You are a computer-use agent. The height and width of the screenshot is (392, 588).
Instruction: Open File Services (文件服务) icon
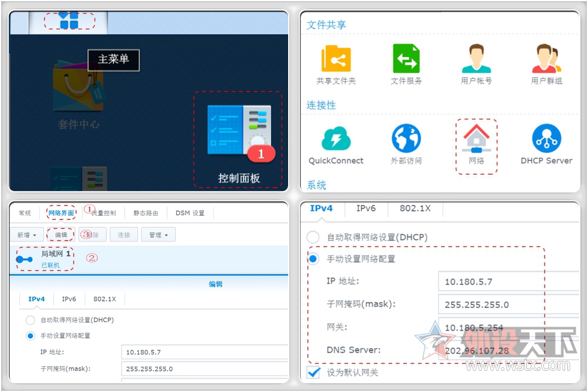tap(406, 58)
